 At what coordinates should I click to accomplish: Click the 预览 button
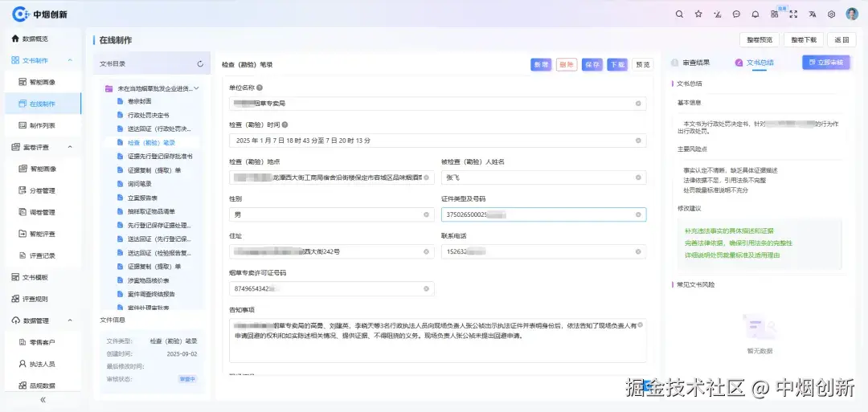[643, 65]
